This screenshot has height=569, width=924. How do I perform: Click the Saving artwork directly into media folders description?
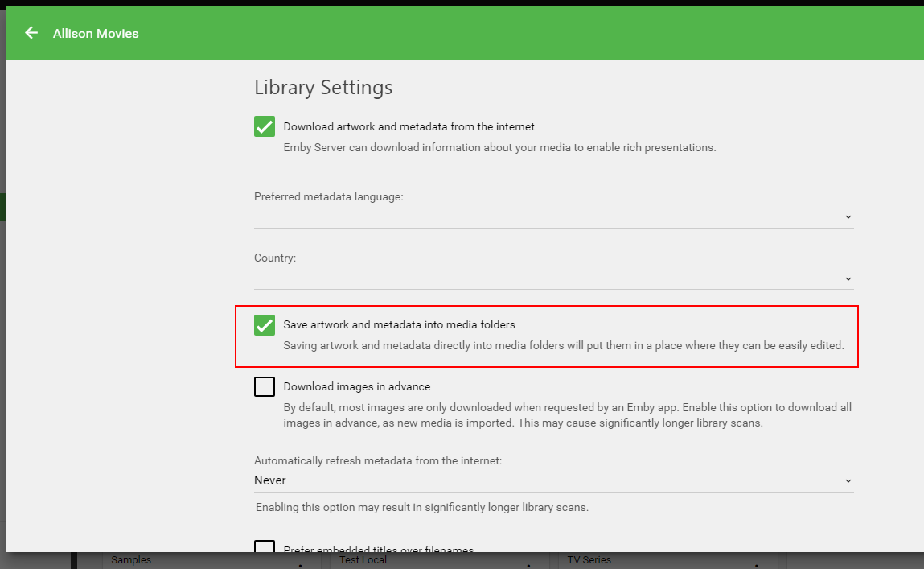[x=564, y=345]
